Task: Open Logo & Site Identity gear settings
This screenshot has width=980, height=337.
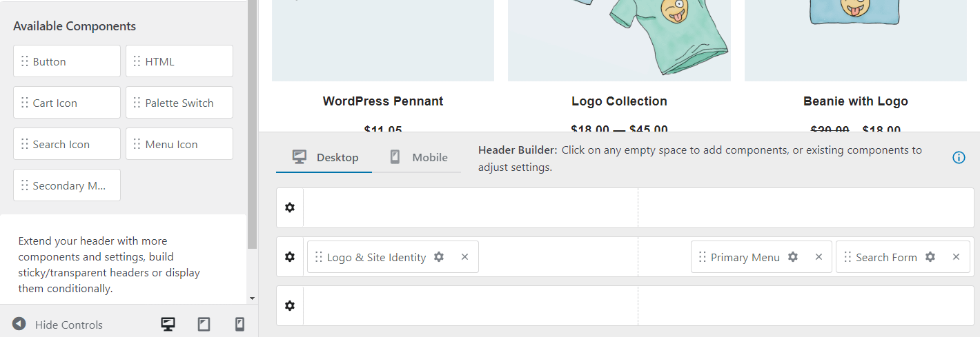Action: (439, 257)
